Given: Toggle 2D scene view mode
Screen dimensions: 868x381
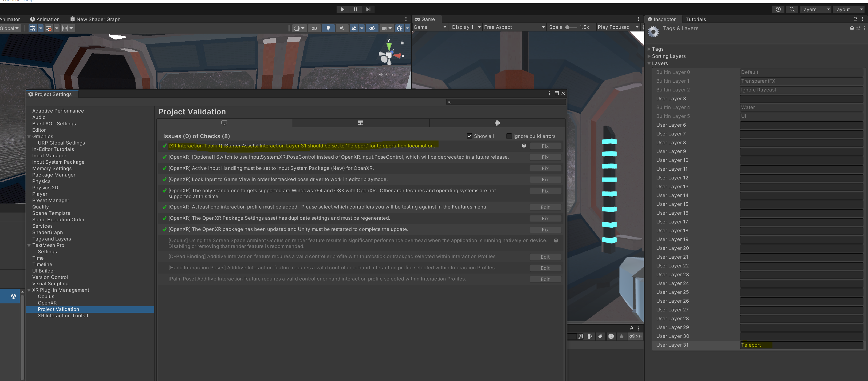Looking at the screenshot, I should coord(314,28).
